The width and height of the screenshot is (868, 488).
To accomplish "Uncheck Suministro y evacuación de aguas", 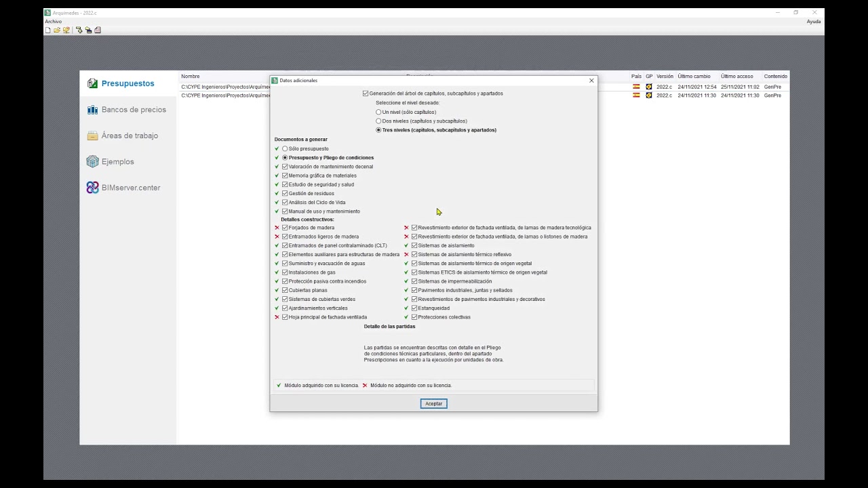I will click(285, 264).
